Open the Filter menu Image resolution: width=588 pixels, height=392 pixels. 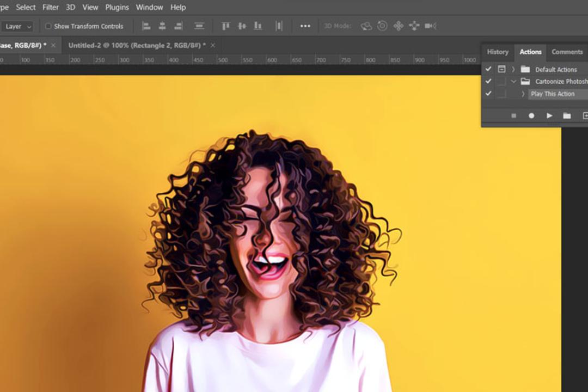click(50, 7)
